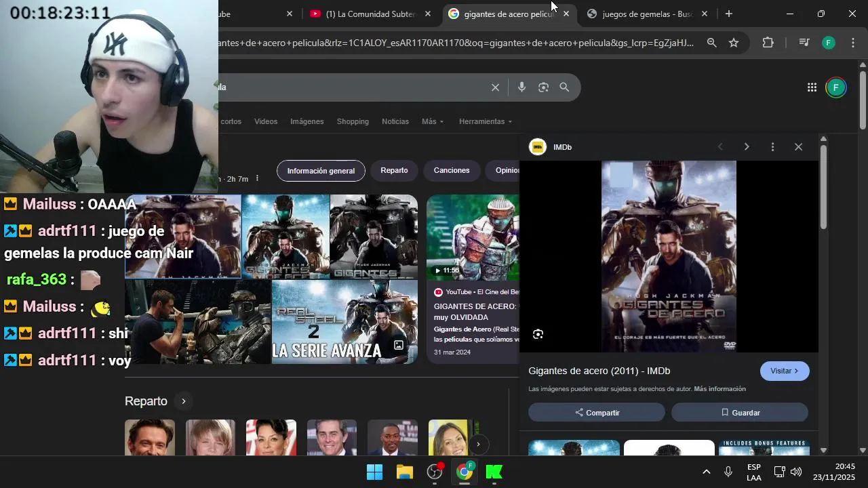Image resolution: width=868 pixels, height=488 pixels.
Task: Open File Explorer from taskbar
Action: click(x=405, y=472)
